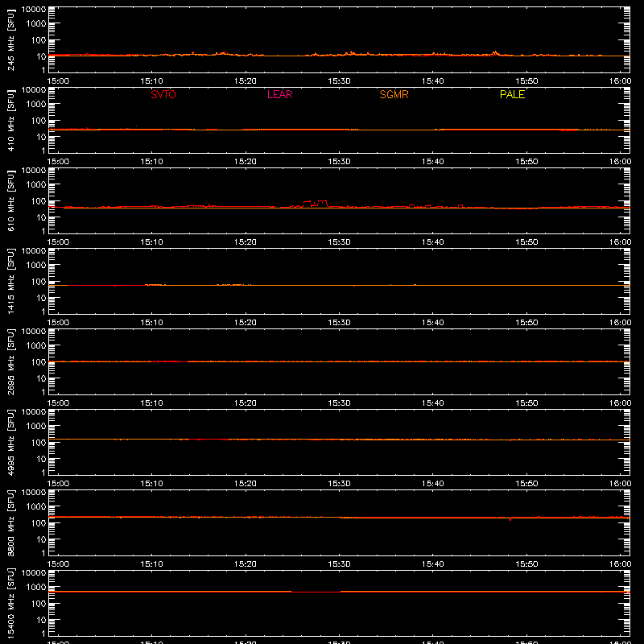Click 15:10 label under the 2695 MHz plot
Viewport: 644px width, 644px height.
click(152, 403)
